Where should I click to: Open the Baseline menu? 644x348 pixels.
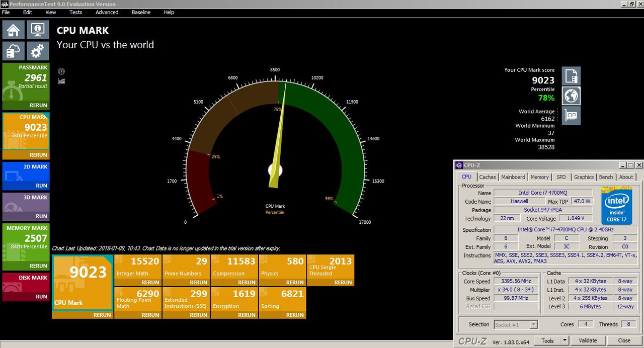click(141, 12)
